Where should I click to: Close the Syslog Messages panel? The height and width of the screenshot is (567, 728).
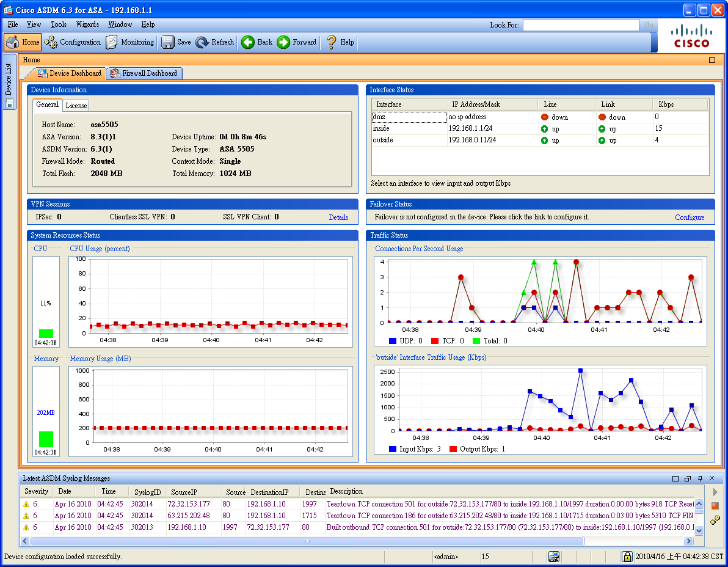[x=712, y=478]
